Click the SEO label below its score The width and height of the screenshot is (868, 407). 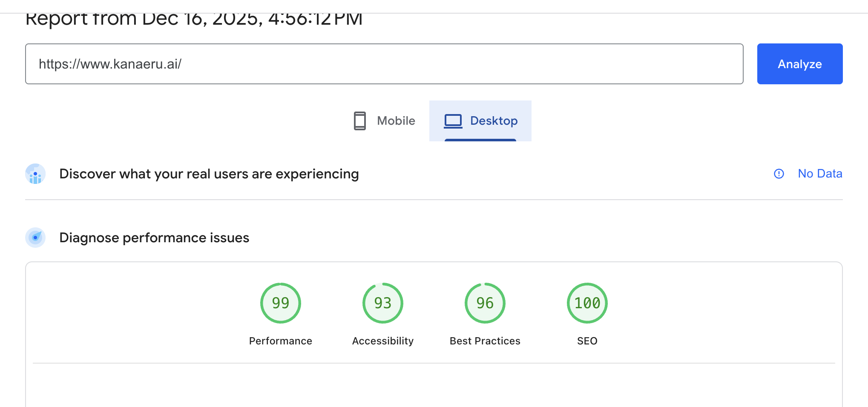click(587, 341)
